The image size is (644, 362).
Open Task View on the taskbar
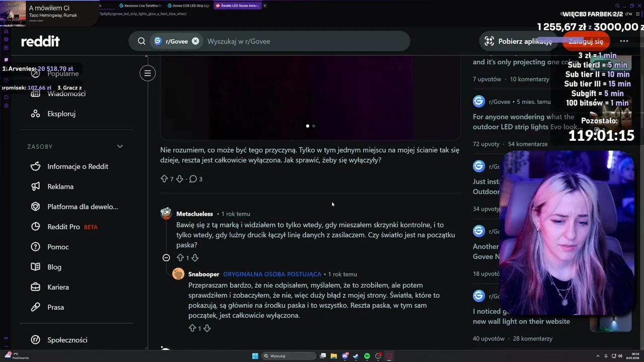click(323, 356)
